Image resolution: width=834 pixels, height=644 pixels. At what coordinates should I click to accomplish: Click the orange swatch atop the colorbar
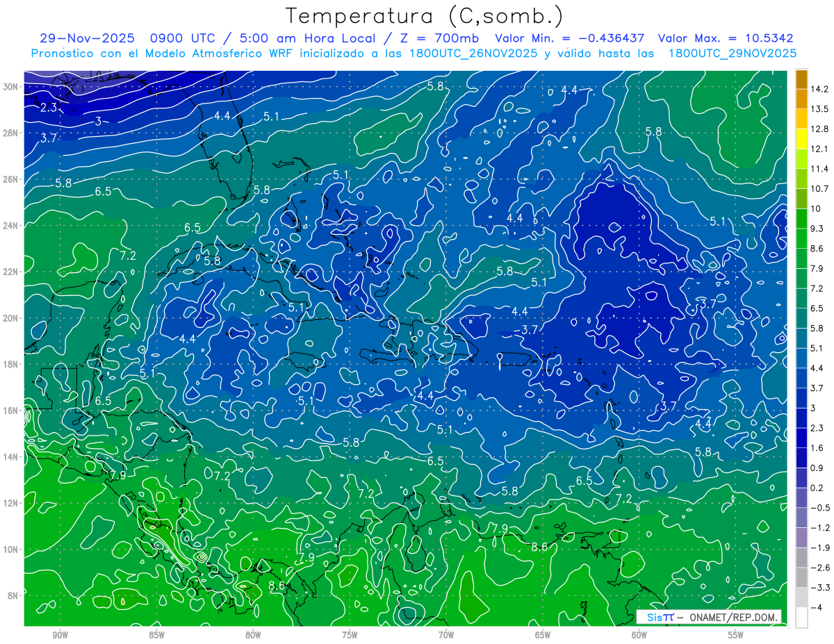tap(801, 79)
